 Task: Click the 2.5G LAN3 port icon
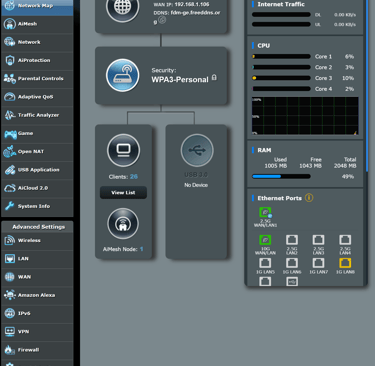click(318, 240)
